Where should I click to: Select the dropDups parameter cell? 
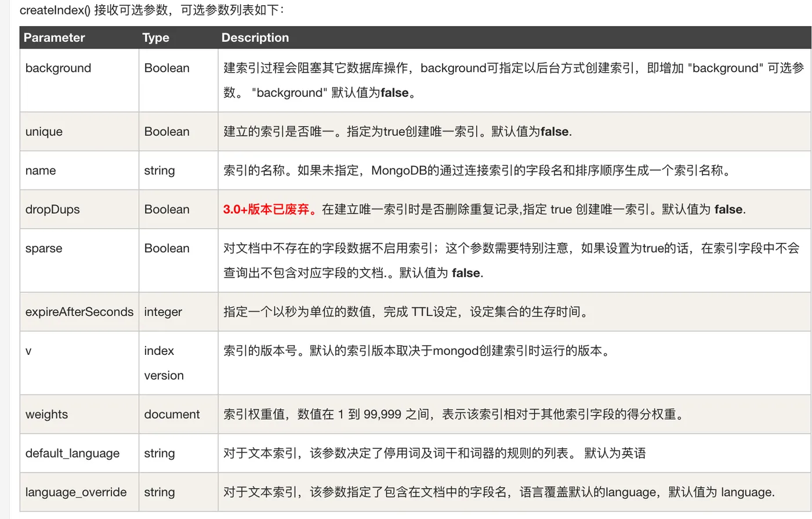[x=79, y=209]
